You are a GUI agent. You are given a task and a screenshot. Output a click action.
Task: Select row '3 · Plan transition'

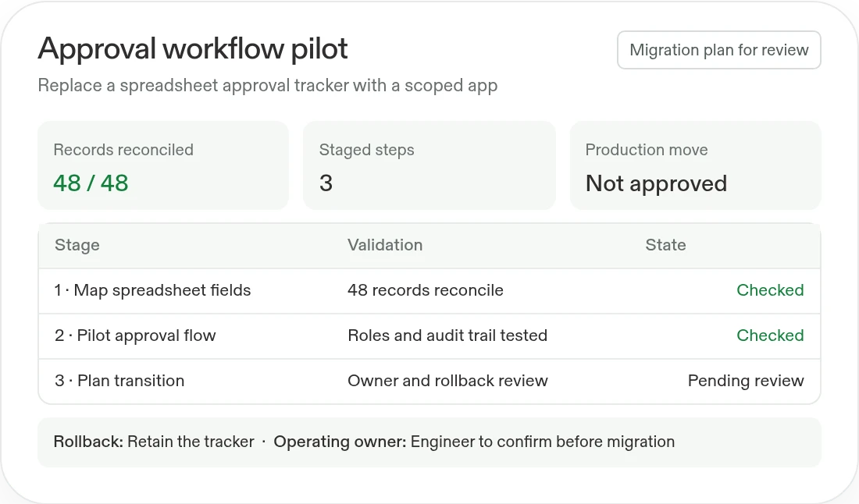(429, 382)
